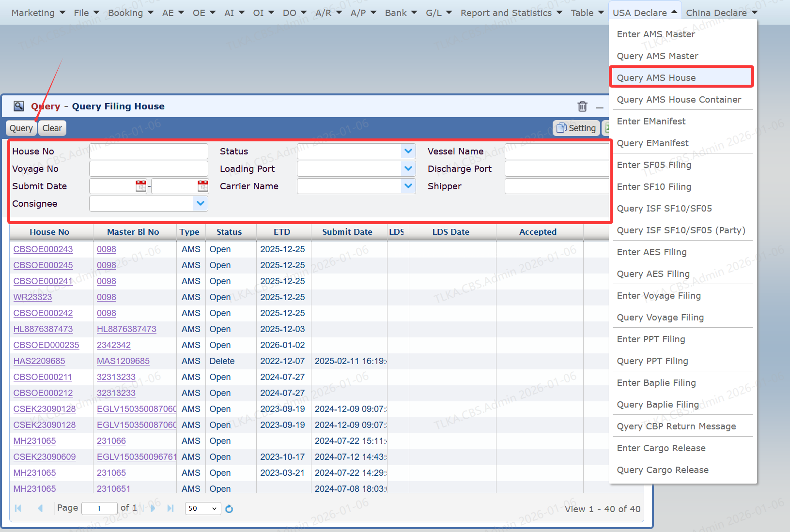This screenshot has width=790, height=532.
Task: Select Qyery CBP Return Message item
Action: point(676,426)
